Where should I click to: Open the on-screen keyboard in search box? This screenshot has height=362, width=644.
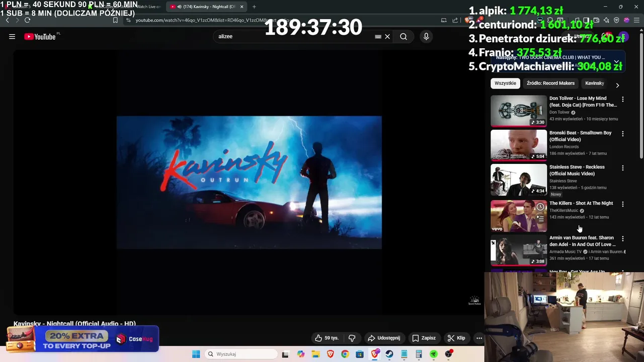378,37
